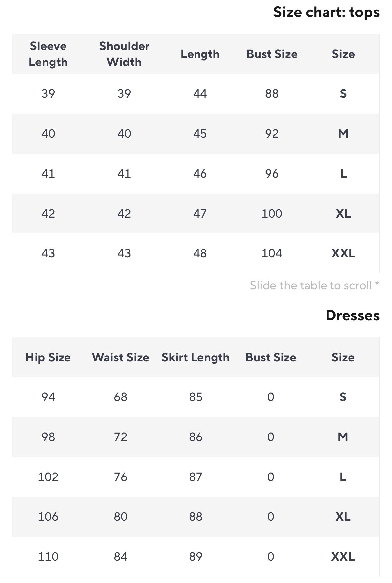The image size is (392, 583).
Task: Click the Waist Size column header
Action: [120, 357]
